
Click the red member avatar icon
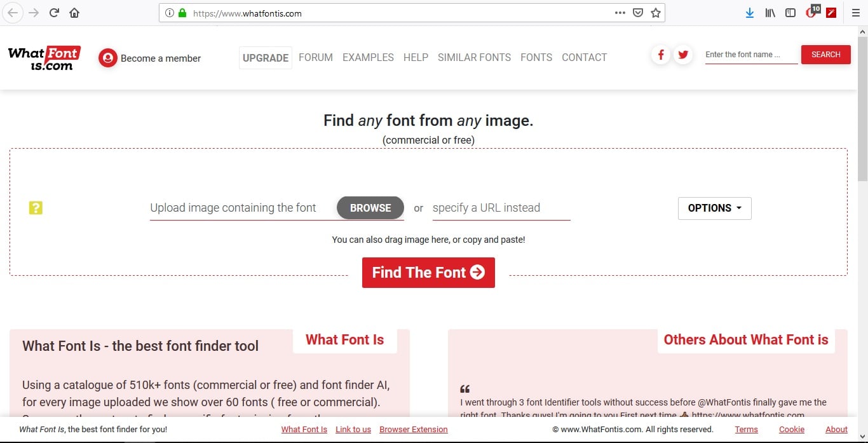coord(108,58)
